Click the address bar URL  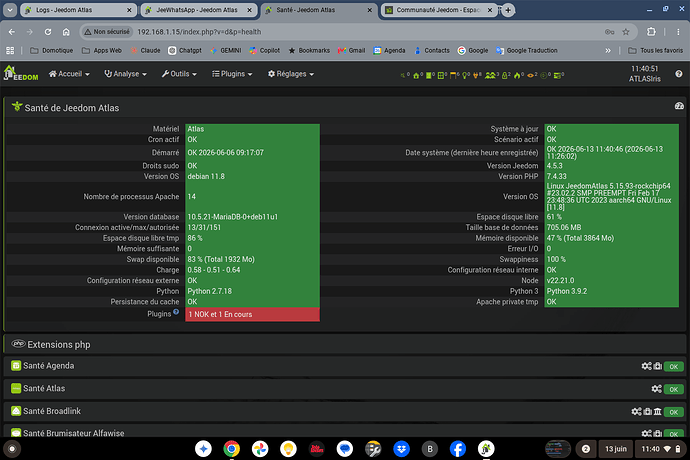pos(199,32)
